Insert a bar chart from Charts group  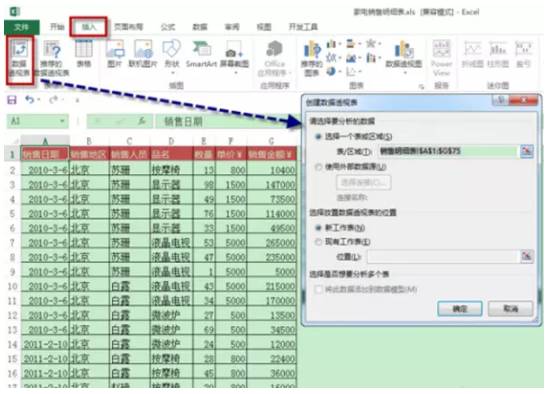click(350, 44)
